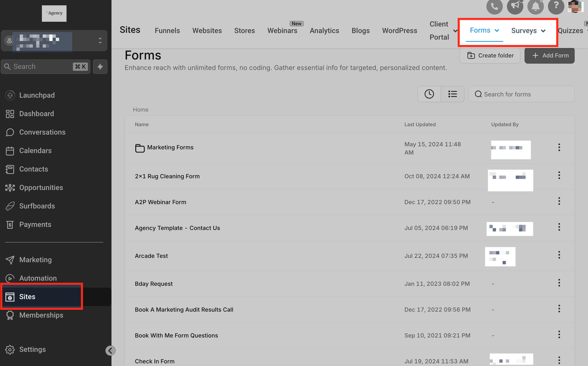Collapse the sidebar with the arrow button

tap(110, 350)
